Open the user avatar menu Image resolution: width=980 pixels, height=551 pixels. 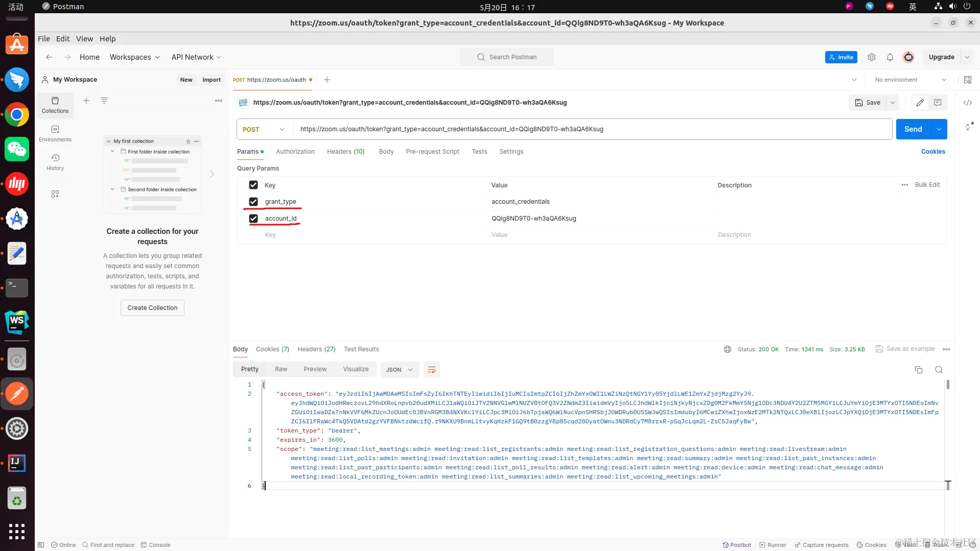click(908, 57)
